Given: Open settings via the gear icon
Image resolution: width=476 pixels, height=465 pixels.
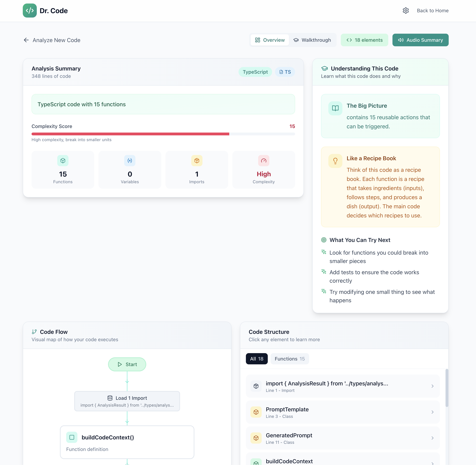Looking at the screenshot, I should [405, 11].
